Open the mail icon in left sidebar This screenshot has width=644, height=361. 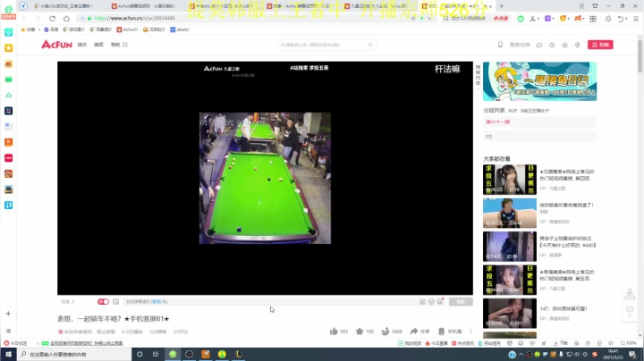click(x=8, y=80)
